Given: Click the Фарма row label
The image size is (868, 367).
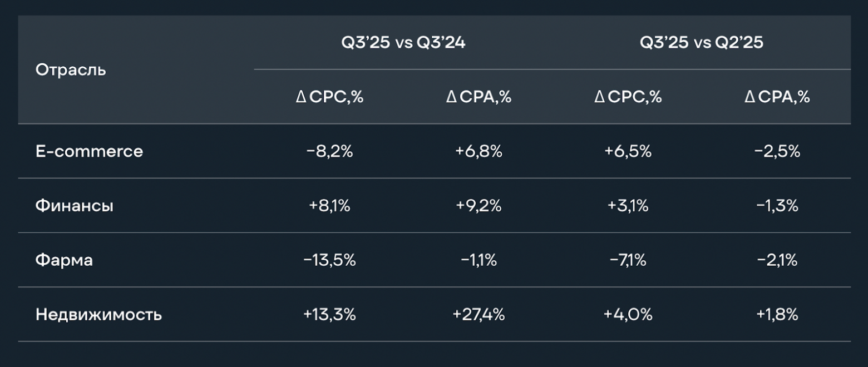Looking at the screenshot, I should point(64,260).
